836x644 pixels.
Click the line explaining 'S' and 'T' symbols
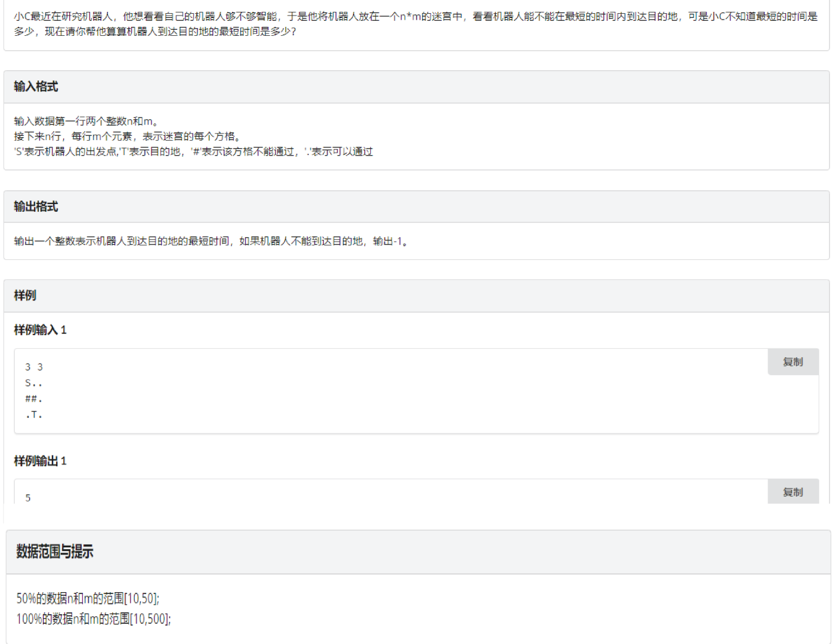(193, 152)
